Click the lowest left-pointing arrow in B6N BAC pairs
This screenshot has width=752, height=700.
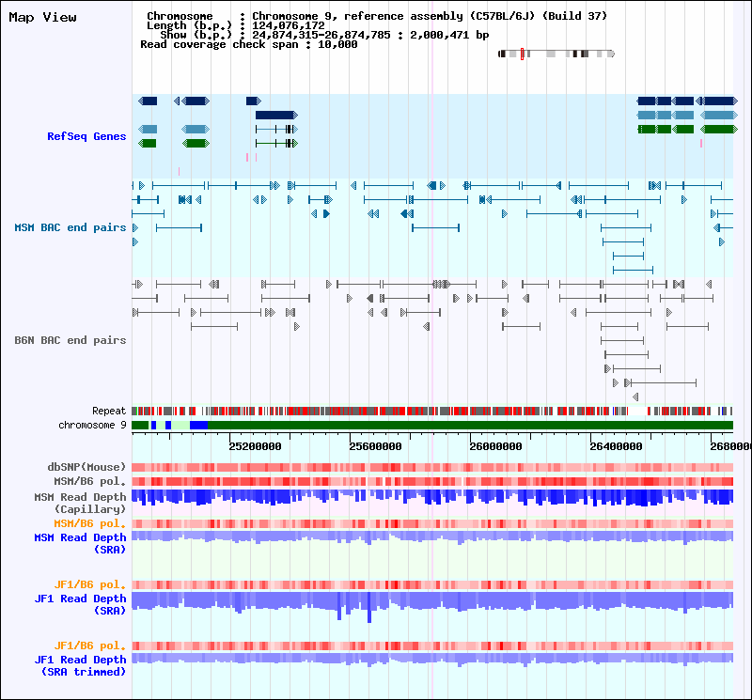[635, 397]
